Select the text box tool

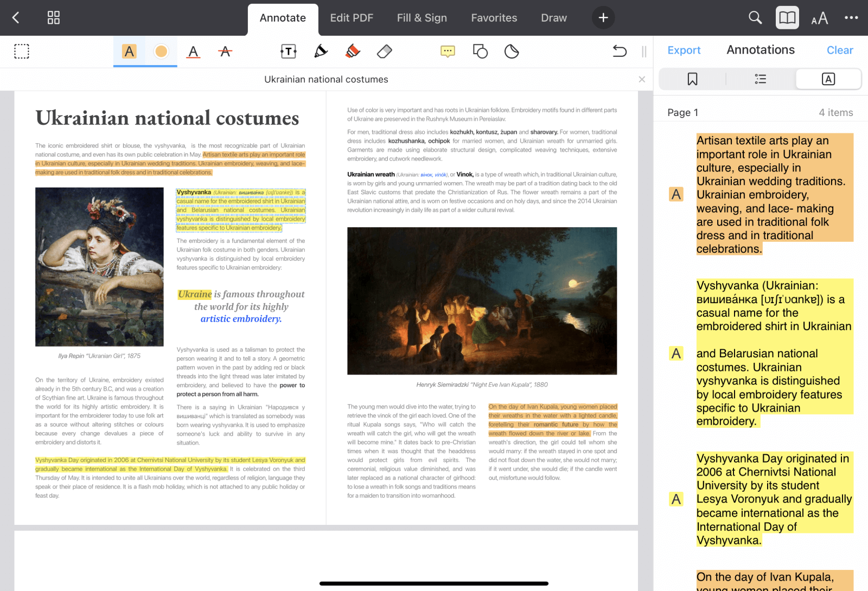pyautogui.click(x=289, y=52)
